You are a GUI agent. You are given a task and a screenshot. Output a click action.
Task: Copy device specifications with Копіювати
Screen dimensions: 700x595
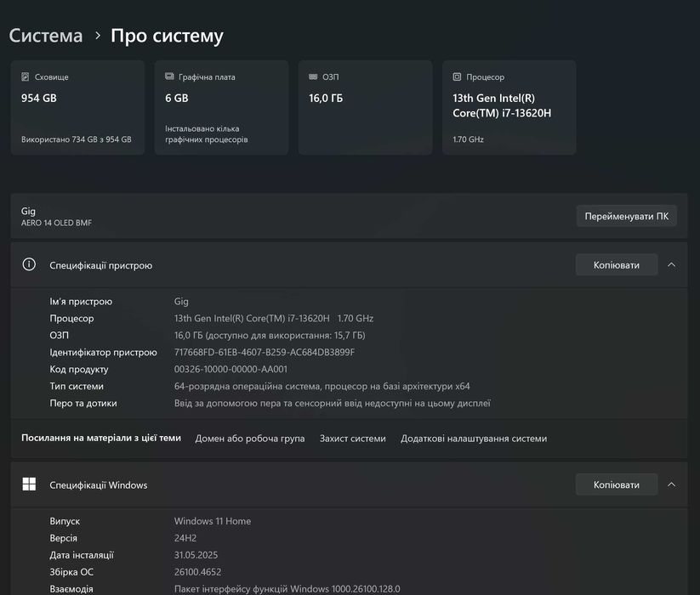617,265
